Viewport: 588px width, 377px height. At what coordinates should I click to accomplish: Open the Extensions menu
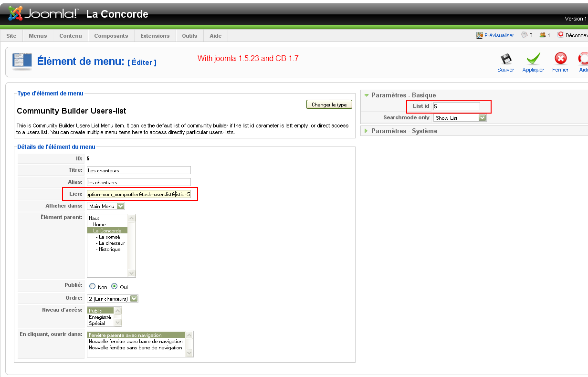pyautogui.click(x=155, y=36)
